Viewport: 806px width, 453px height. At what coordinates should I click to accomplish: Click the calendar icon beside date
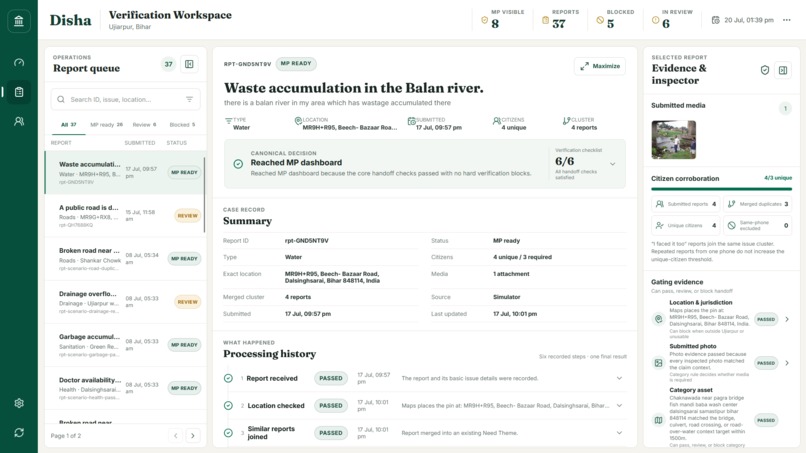pyautogui.click(x=715, y=20)
